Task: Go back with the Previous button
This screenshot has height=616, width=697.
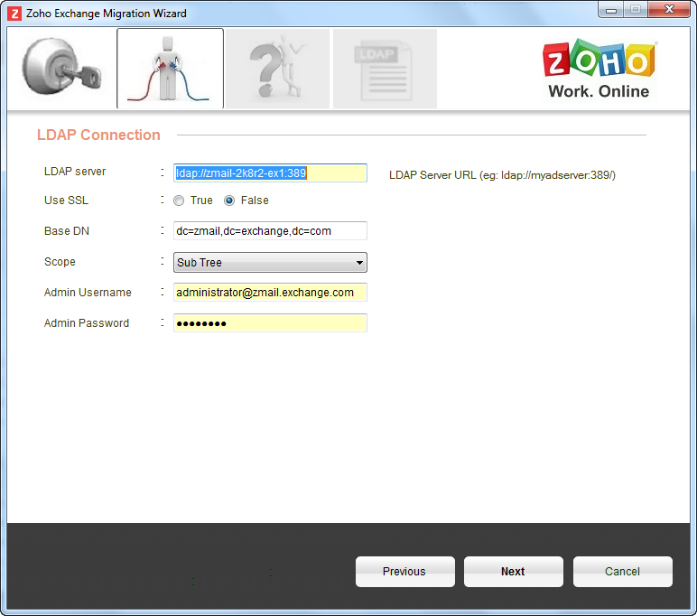Action: coord(404,572)
